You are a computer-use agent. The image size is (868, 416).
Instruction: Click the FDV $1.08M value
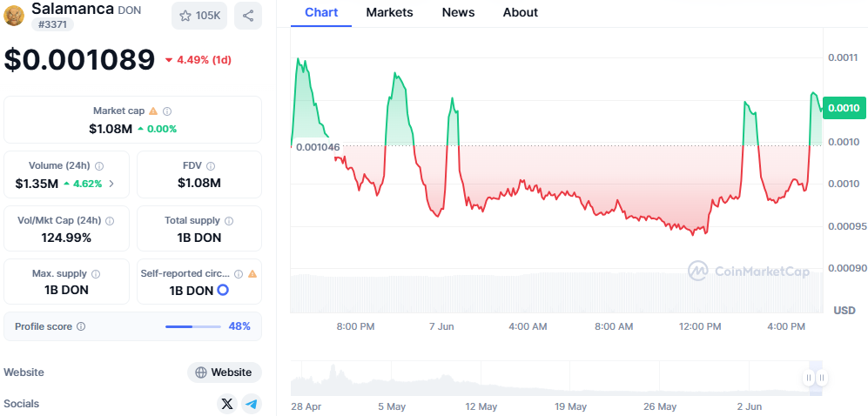coord(199,183)
